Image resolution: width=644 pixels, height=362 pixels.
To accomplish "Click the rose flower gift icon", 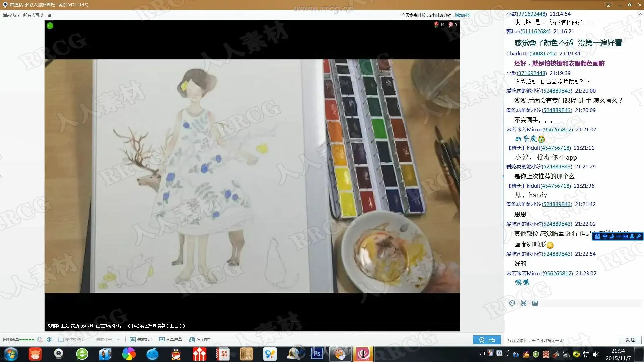I will pos(436,24).
